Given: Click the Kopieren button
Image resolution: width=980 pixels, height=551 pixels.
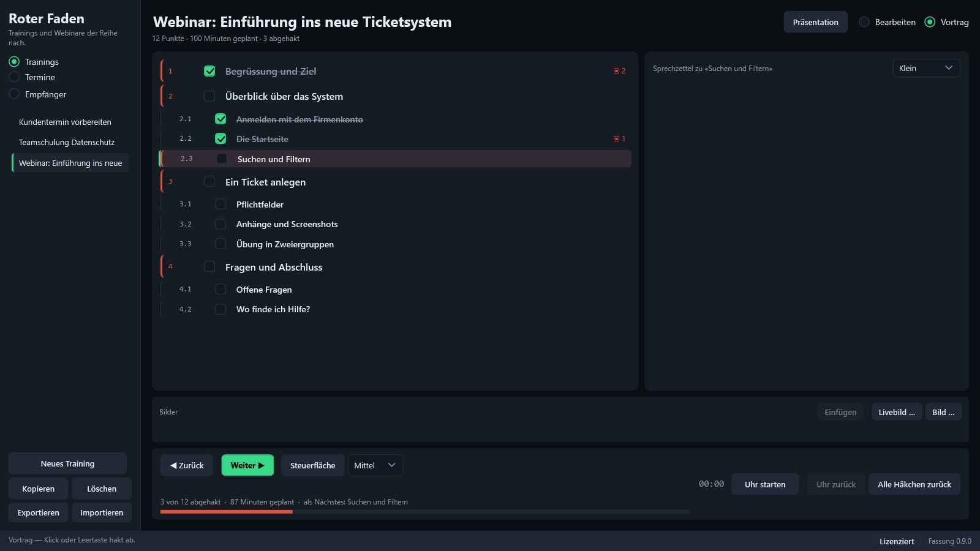Looking at the screenshot, I should pyautogui.click(x=39, y=489).
